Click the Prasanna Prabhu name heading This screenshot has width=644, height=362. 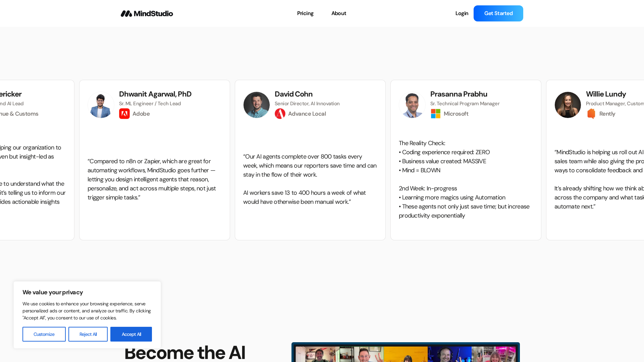click(x=459, y=94)
